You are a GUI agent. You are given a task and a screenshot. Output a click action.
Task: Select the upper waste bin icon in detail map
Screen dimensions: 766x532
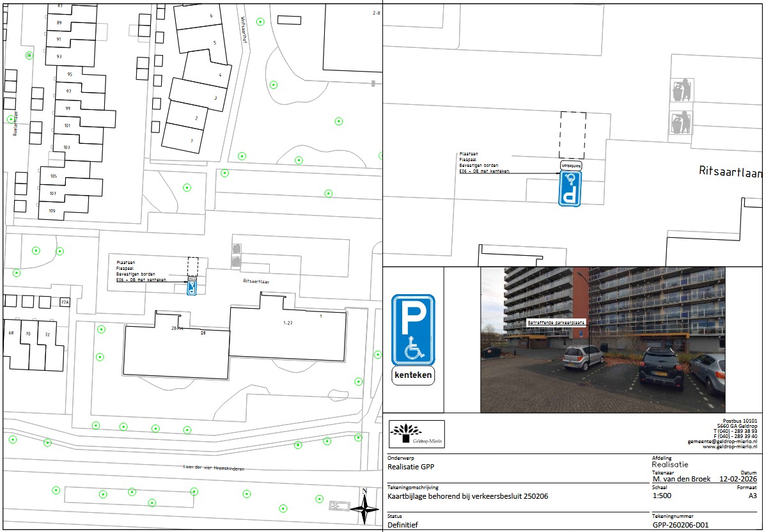(x=681, y=90)
